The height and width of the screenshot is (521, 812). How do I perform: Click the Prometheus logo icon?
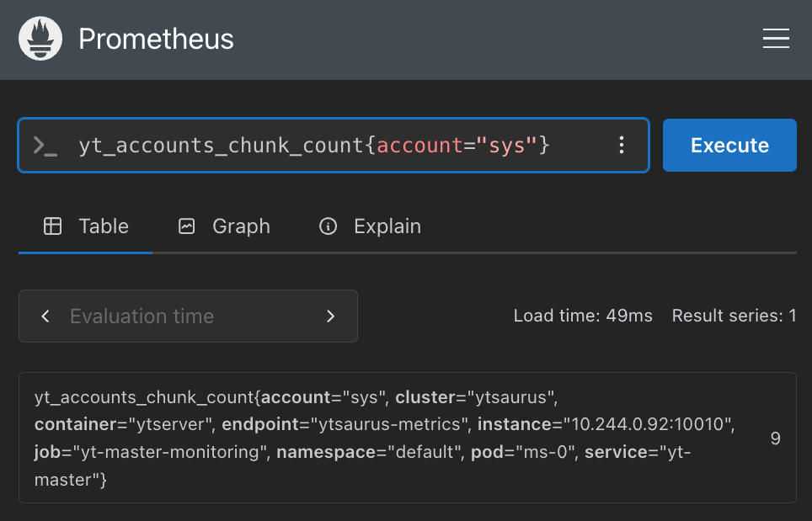click(40, 38)
